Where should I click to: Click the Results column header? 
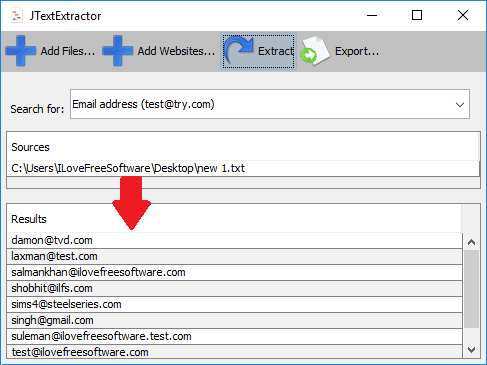point(234,219)
